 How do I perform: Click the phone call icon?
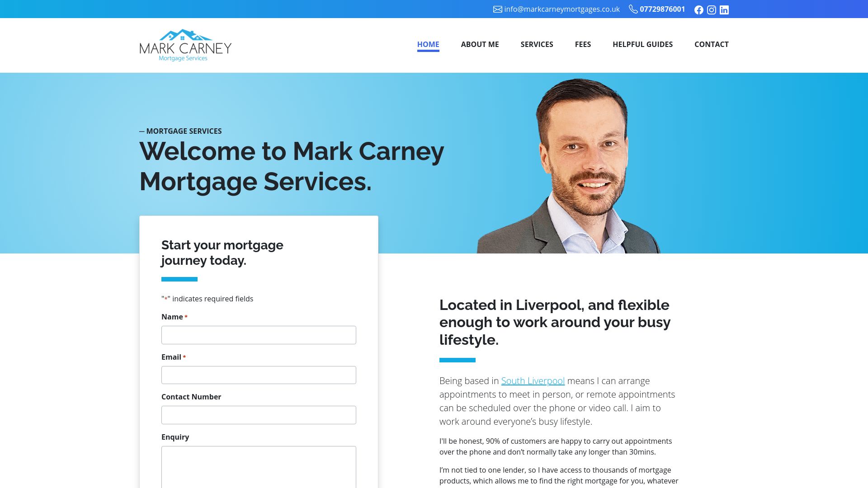[634, 9]
